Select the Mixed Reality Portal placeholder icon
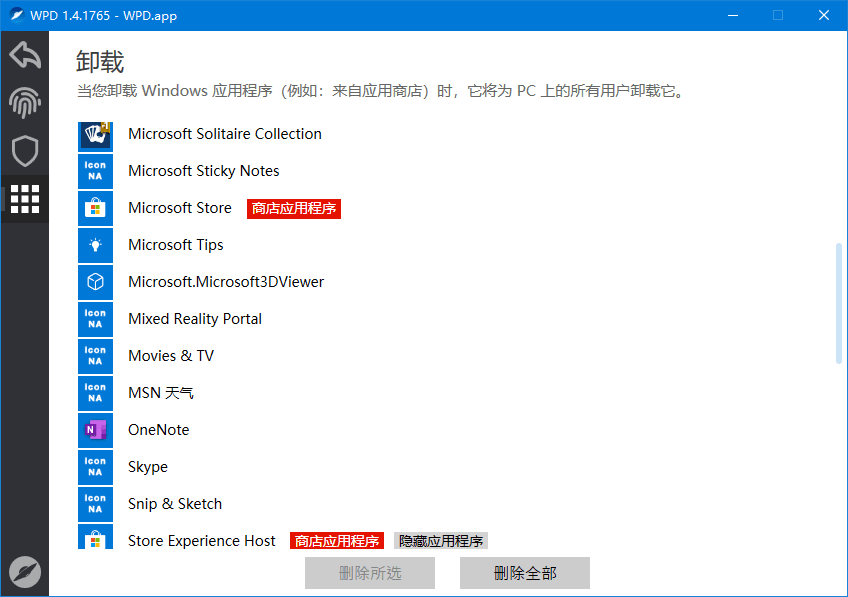This screenshot has width=848, height=597. pos(95,319)
